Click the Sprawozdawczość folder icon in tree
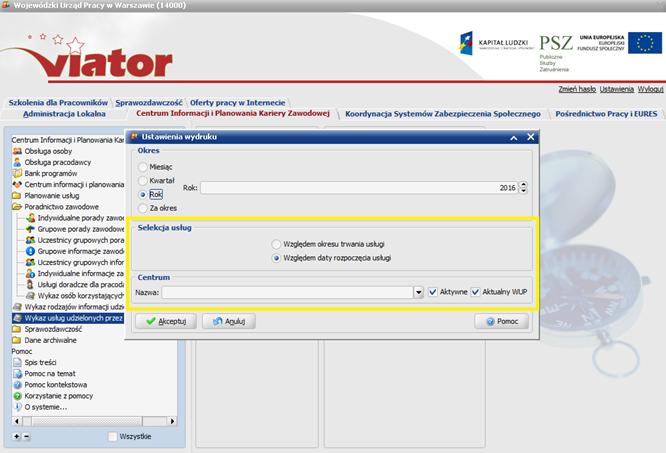 pyautogui.click(x=17, y=329)
